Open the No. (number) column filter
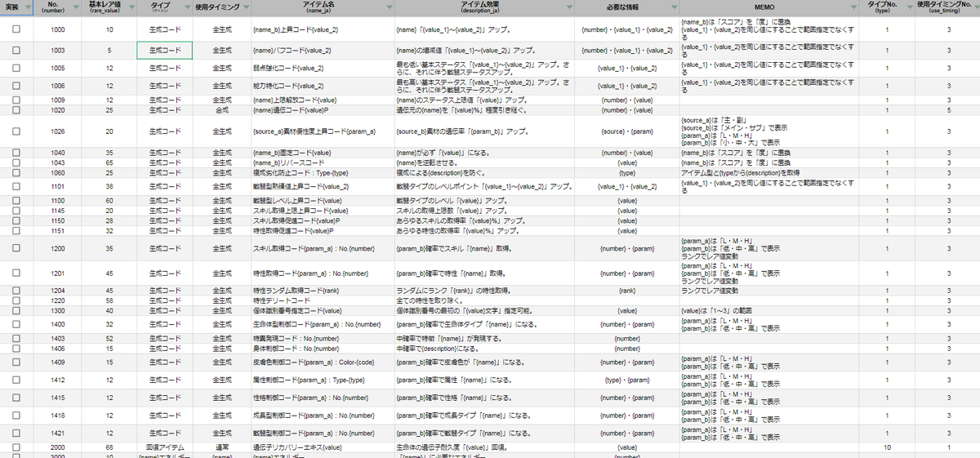Image resolution: width=980 pixels, height=458 pixels. tap(76, 8)
